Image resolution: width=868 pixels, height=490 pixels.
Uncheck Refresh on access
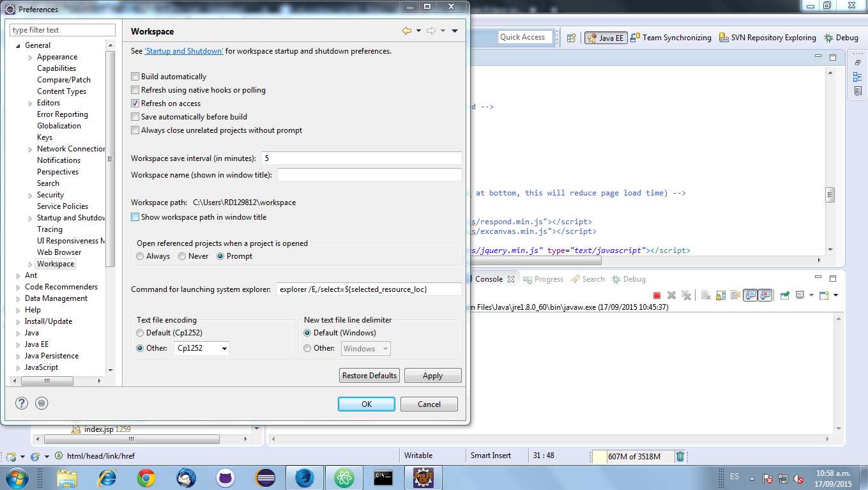[x=135, y=103]
